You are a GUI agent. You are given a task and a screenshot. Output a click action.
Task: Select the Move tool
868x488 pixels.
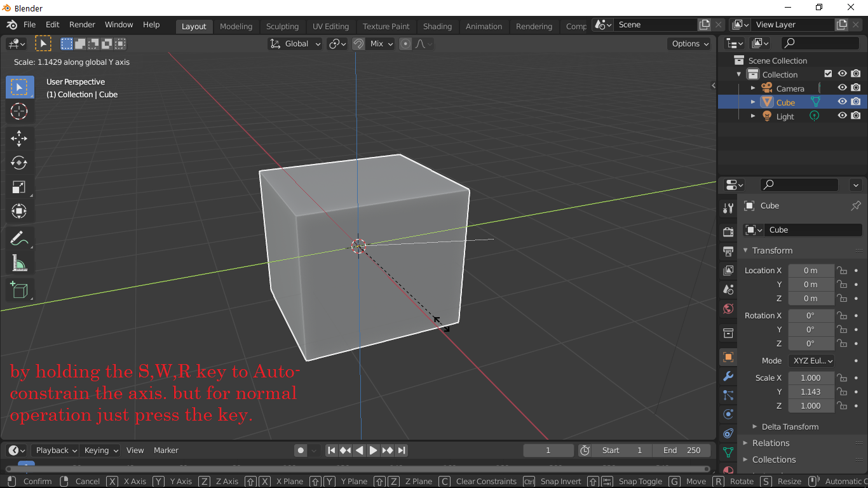(19, 139)
